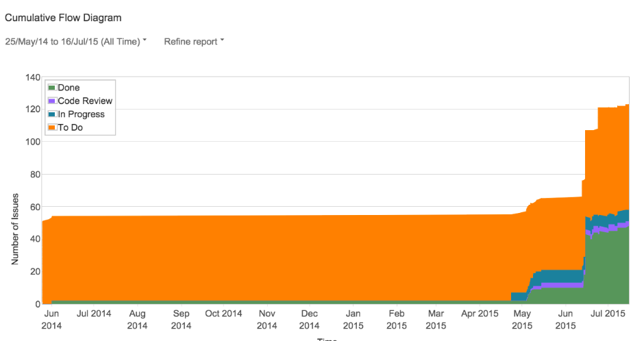Open the date range dropdown 25/May/14 to 16/Jul/15
The image size is (644, 341).
[75, 42]
